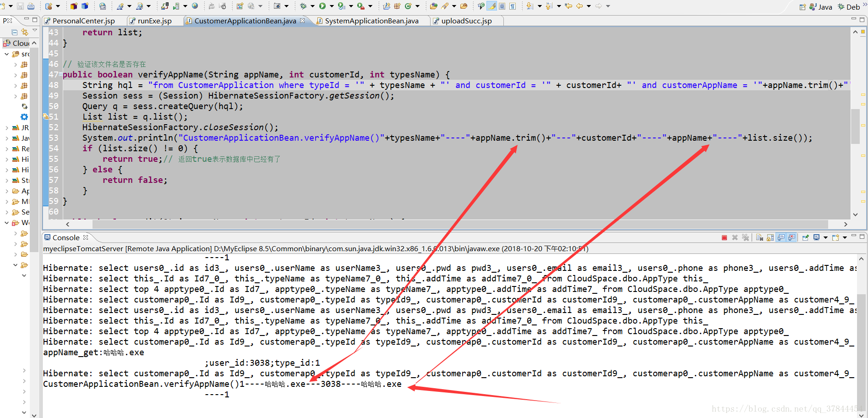The image size is (868, 418).
Task: Open the Open Console dropdown arrow
Action: point(845,237)
